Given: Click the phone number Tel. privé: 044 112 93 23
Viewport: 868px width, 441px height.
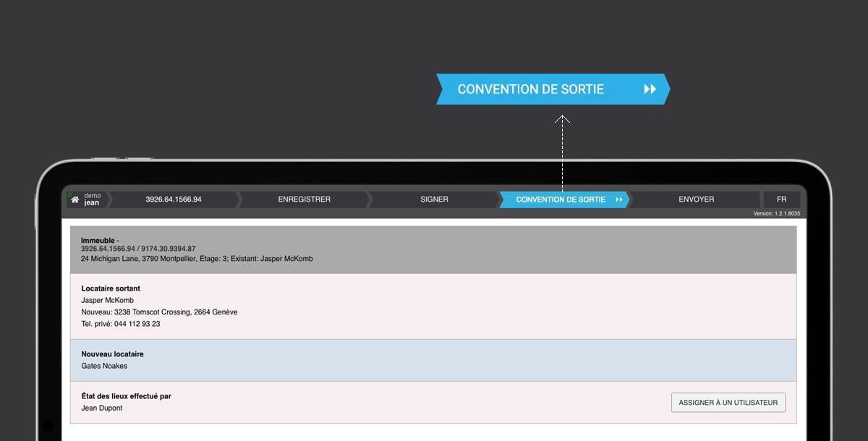Looking at the screenshot, I should pos(121,324).
